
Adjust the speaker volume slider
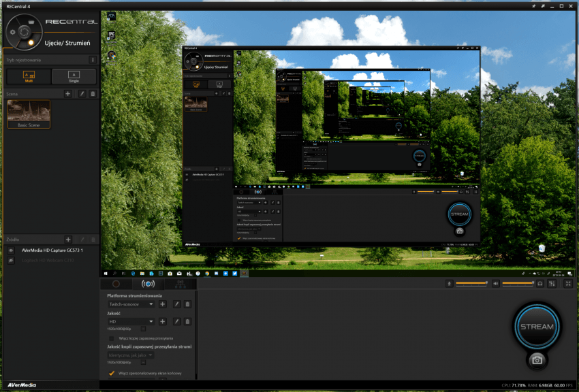518,283
